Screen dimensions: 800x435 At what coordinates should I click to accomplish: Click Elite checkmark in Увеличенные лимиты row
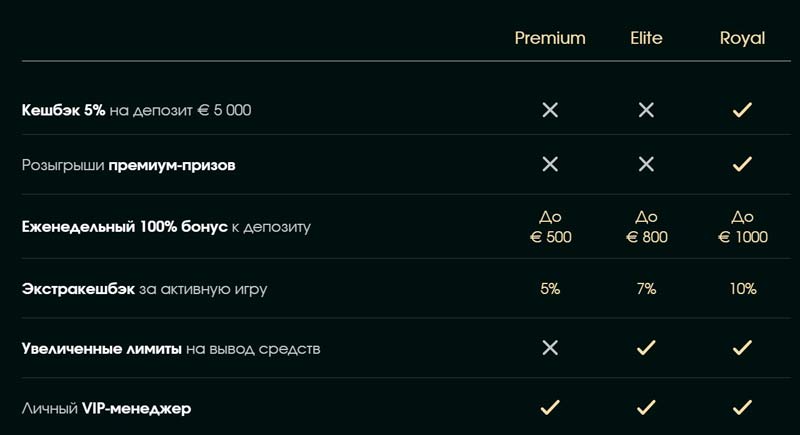(646, 348)
